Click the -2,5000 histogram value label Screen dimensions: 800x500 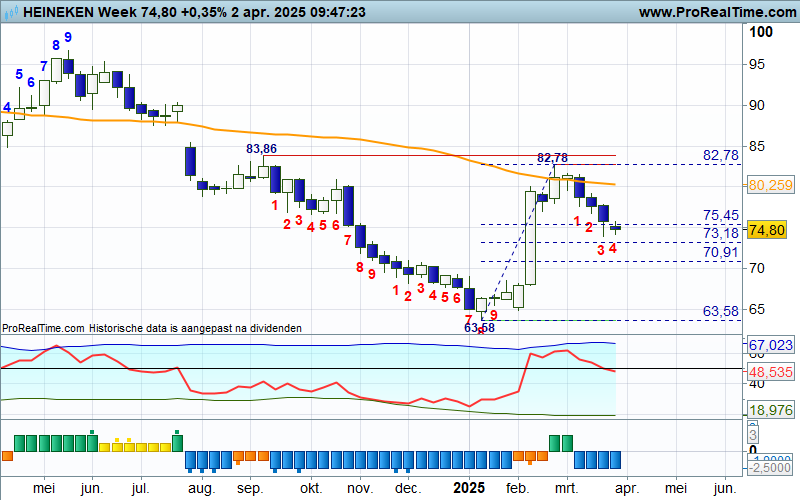point(771,467)
